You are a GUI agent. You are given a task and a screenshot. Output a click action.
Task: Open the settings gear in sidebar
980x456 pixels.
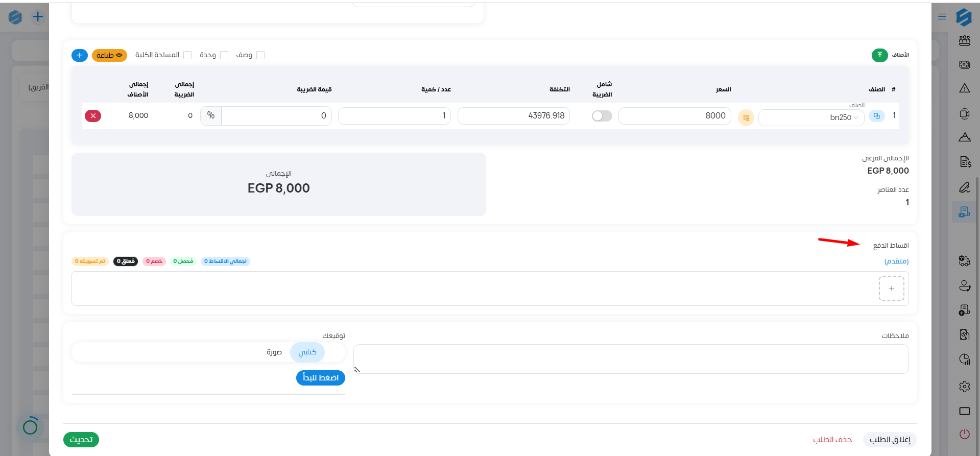(964, 387)
